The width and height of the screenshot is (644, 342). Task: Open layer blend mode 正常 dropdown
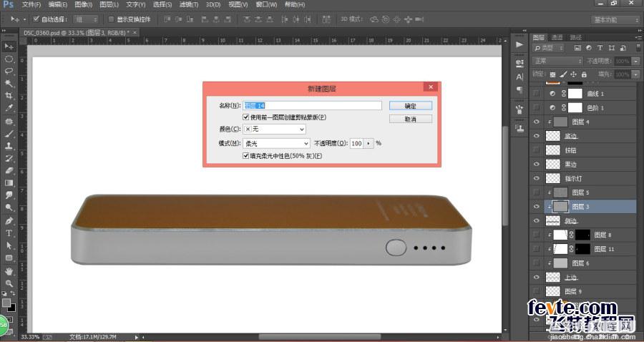pos(557,62)
